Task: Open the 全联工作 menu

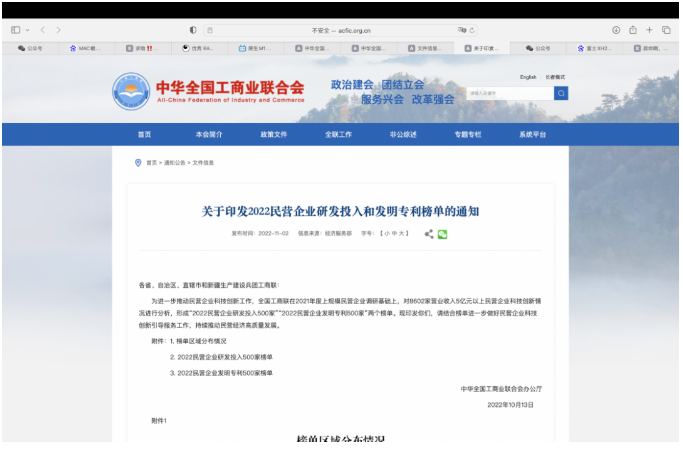Action: [x=338, y=135]
